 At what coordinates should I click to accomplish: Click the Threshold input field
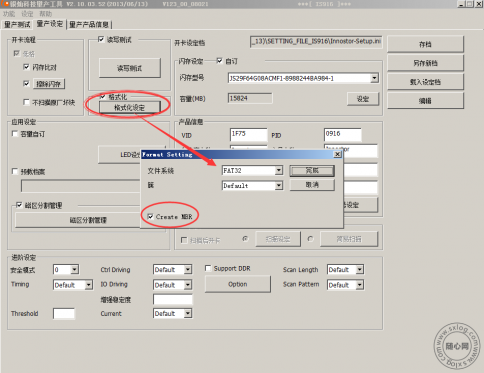click(64, 313)
